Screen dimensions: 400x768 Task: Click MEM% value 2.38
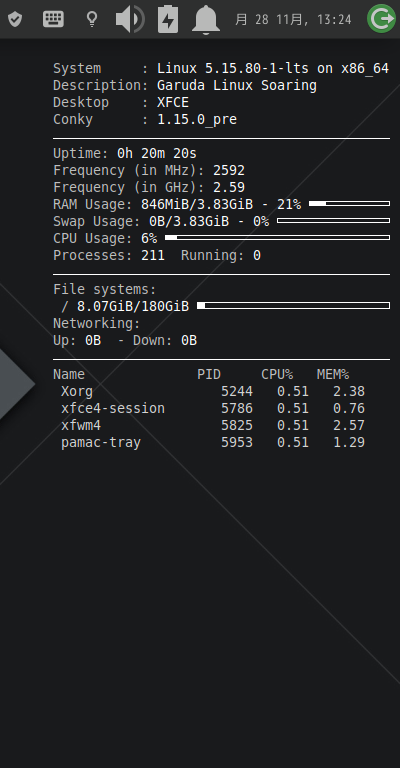click(349, 391)
